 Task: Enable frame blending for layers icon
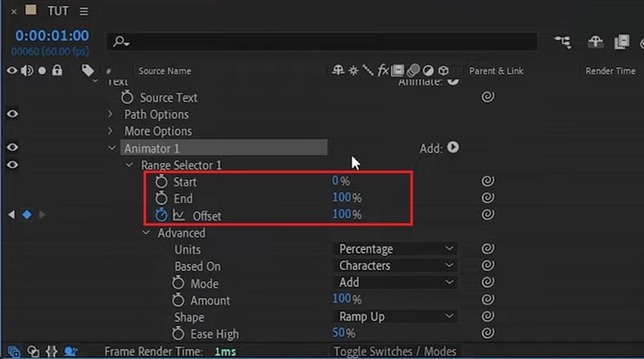click(621, 42)
